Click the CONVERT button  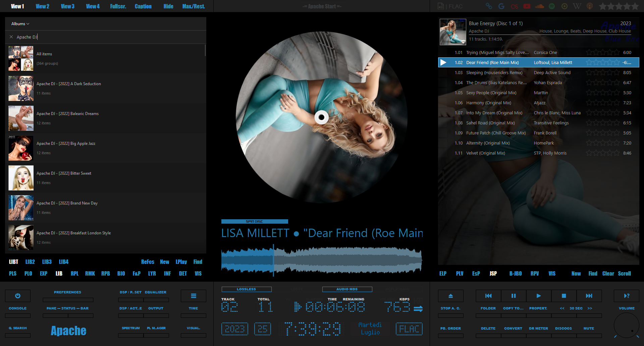coord(513,328)
